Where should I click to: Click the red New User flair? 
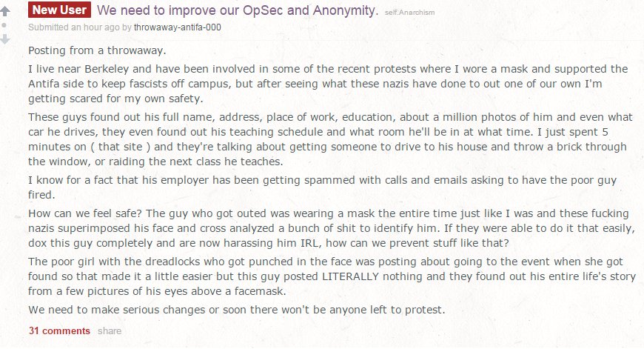click(59, 10)
